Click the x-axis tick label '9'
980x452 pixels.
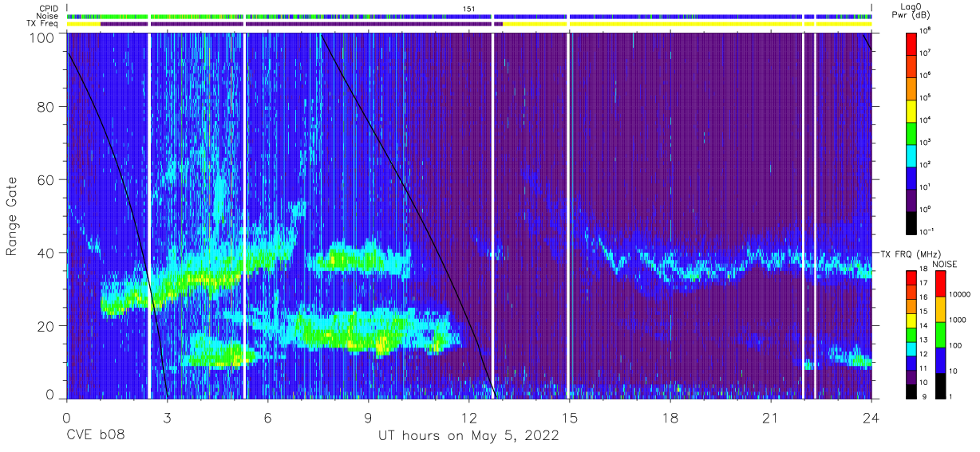pyautogui.click(x=368, y=417)
